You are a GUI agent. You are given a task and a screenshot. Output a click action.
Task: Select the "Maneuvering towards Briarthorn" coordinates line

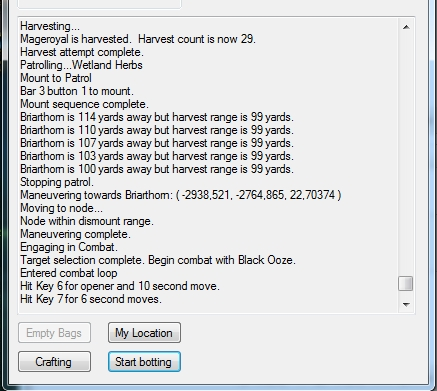coord(181,195)
